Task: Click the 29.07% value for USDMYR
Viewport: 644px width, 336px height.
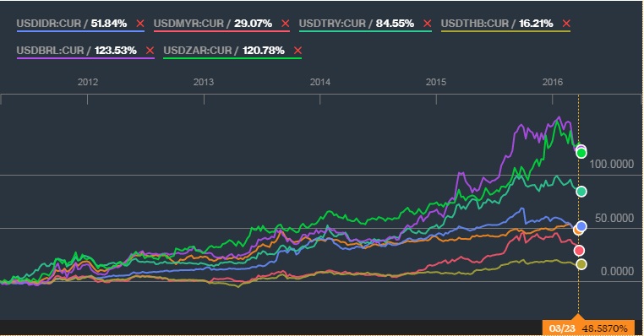Action: (253, 24)
